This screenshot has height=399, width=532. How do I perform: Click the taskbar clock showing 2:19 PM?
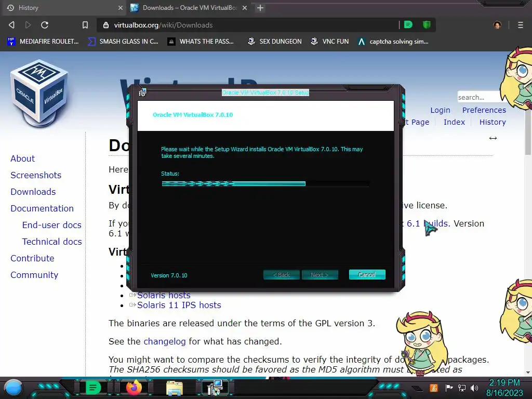coord(504,388)
